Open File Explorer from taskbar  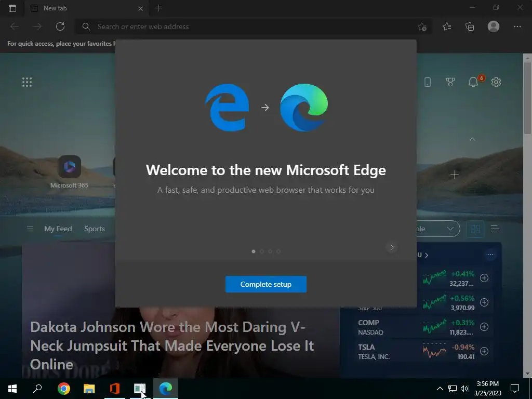pyautogui.click(x=89, y=389)
